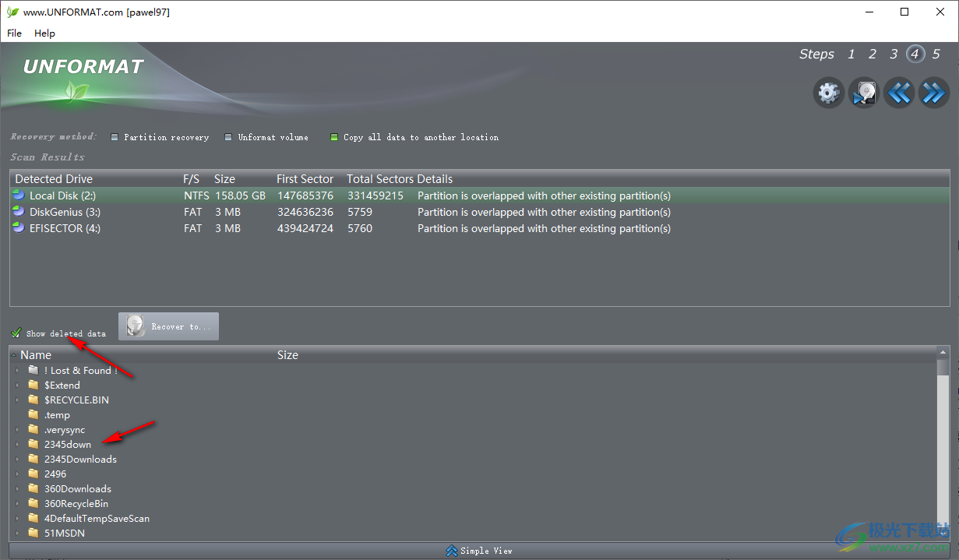The image size is (959, 560).
Task: Click the file list vertical scrollbar thumb
Action: pyautogui.click(x=943, y=366)
